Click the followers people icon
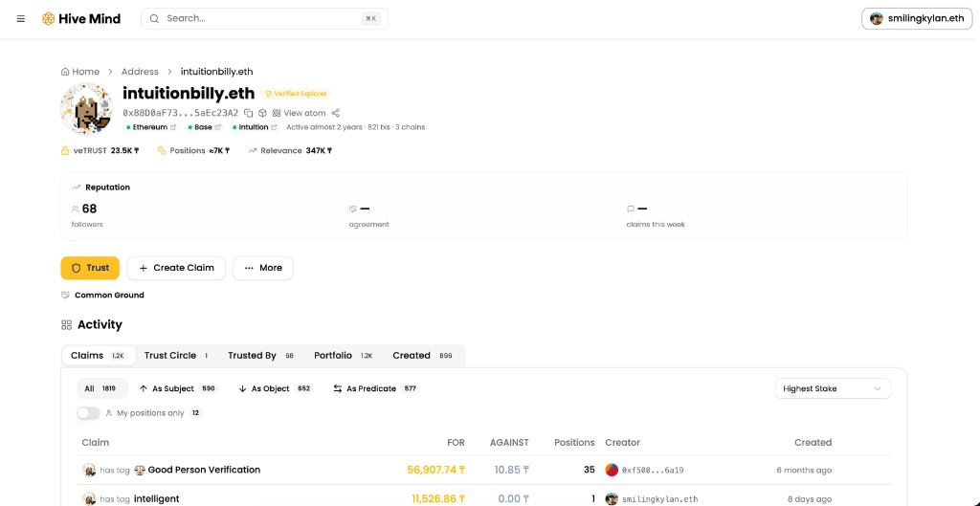980x506 pixels. point(76,209)
